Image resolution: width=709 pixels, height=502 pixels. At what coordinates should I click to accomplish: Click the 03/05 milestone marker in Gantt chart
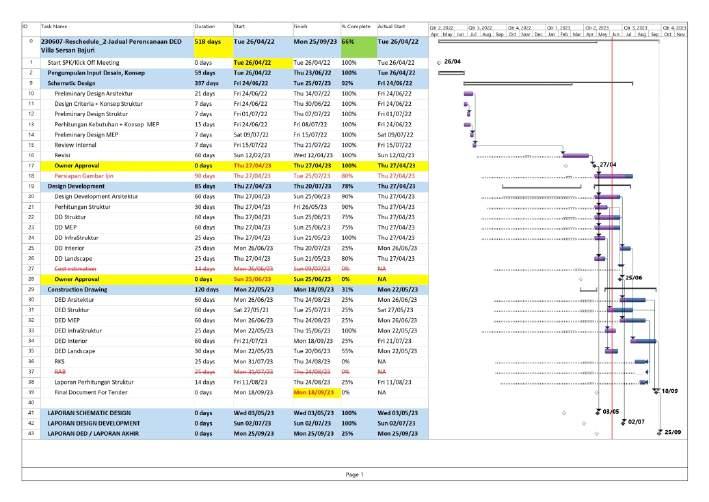click(x=598, y=412)
